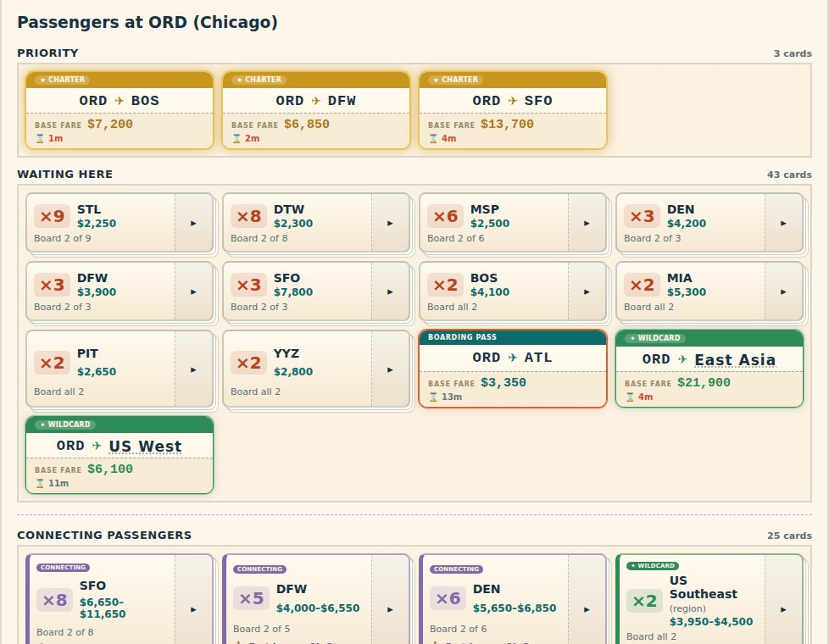Click the green ×2 badge on US Southeast
829x644 pixels.
point(644,601)
